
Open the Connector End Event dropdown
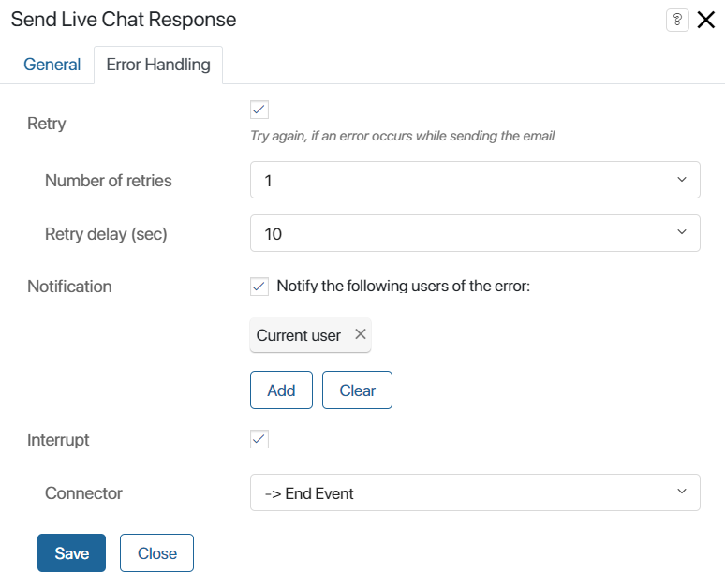[x=475, y=492]
